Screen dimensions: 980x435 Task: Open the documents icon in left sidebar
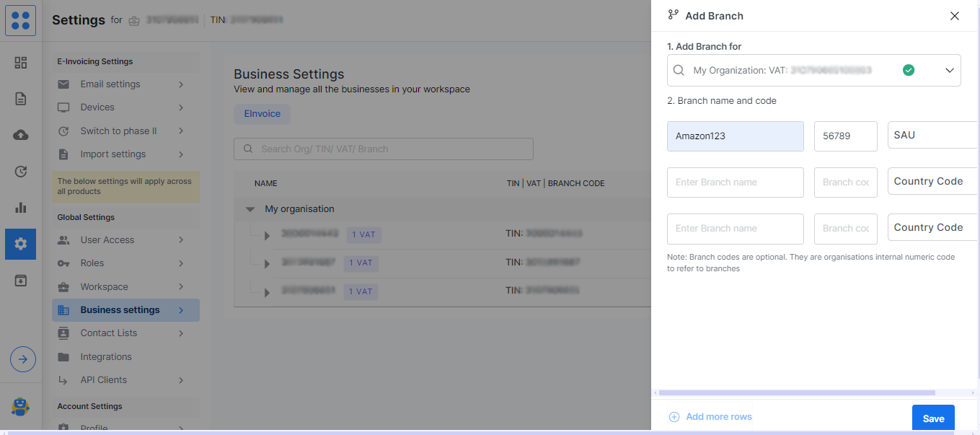point(21,99)
